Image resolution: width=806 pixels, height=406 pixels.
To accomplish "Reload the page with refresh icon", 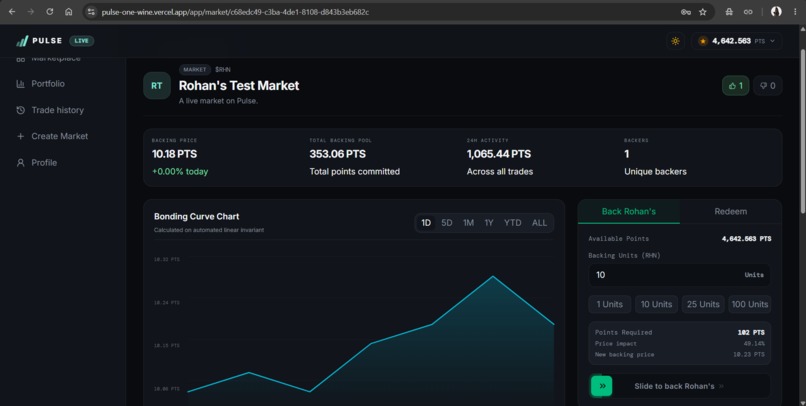I will pos(50,12).
